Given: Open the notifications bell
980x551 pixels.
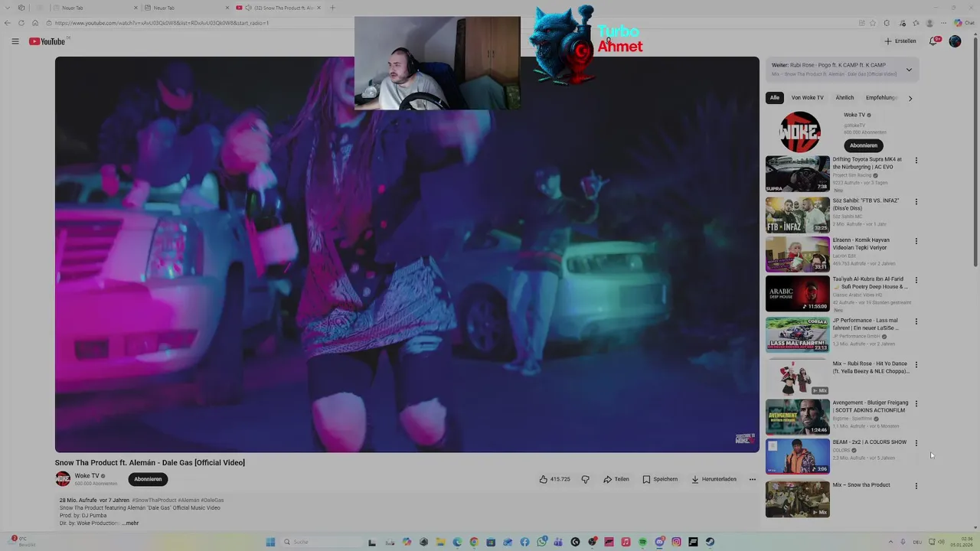Looking at the screenshot, I should [933, 41].
